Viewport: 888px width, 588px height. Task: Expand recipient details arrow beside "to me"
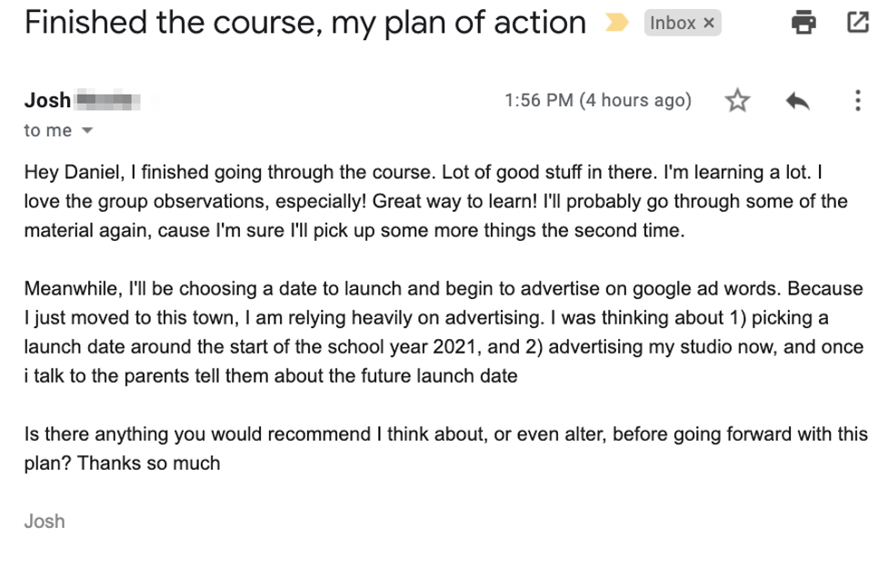(x=87, y=131)
